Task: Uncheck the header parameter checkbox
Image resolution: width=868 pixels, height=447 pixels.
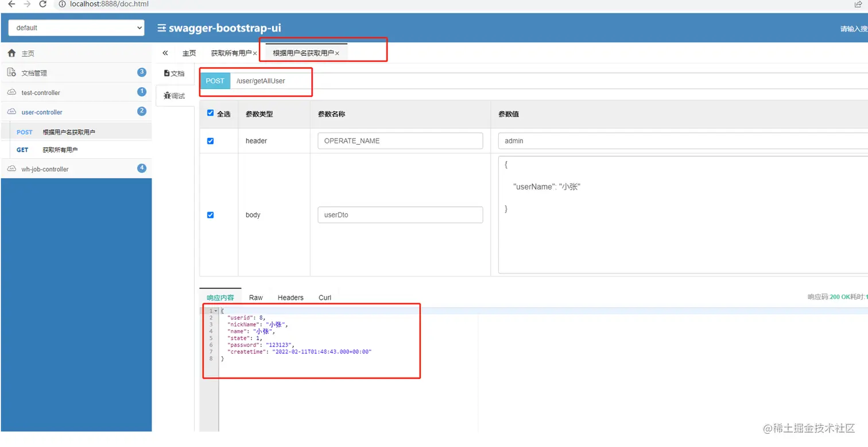Action: [x=210, y=141]
